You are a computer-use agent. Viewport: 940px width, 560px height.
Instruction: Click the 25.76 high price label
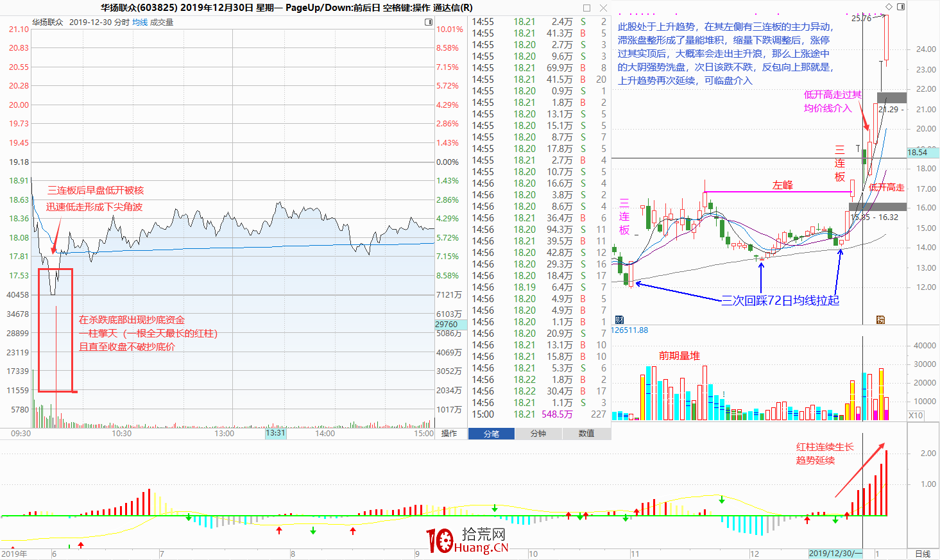click(x=861, y=19)
